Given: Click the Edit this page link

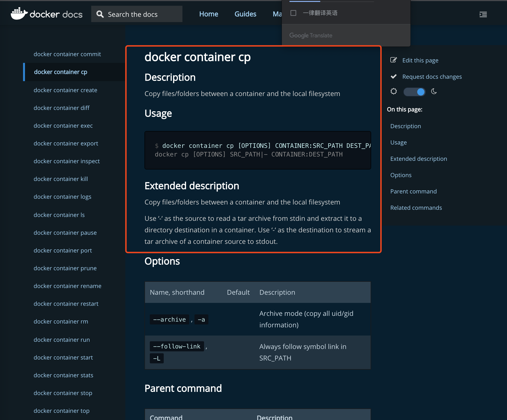Looking at the screenshot, I should [420, 60].
